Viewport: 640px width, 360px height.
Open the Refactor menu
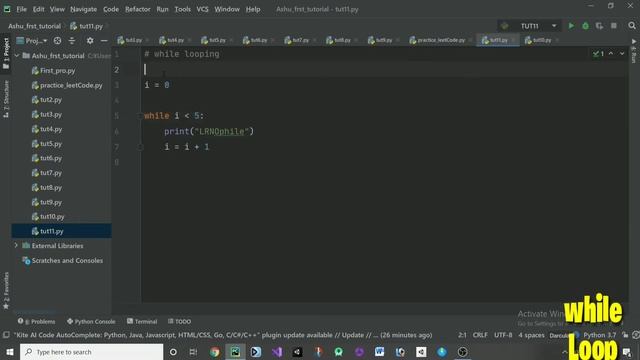click(138, 9)
